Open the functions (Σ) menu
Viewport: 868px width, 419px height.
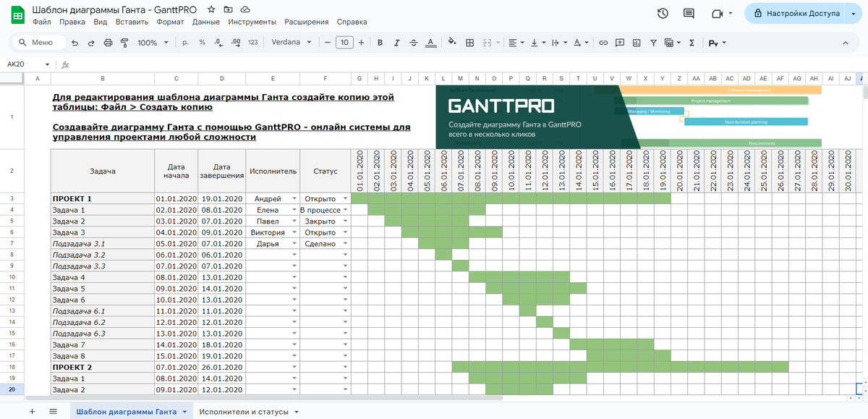692,43
